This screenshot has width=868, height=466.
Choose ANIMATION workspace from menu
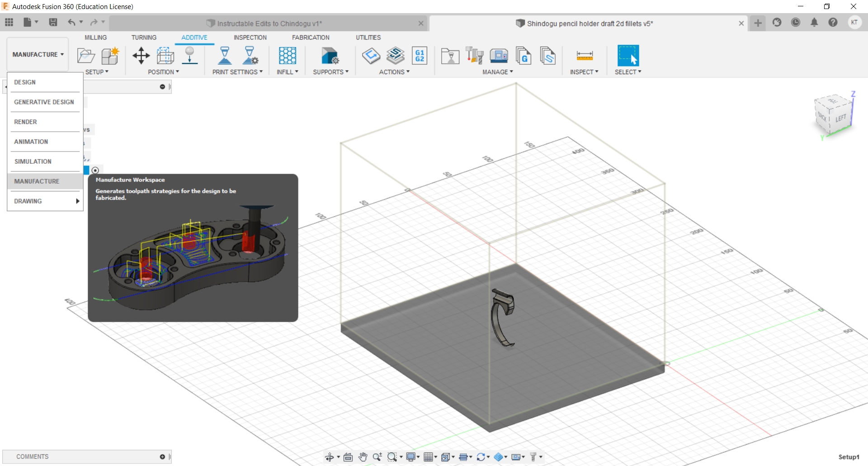[x=45, y=142]
